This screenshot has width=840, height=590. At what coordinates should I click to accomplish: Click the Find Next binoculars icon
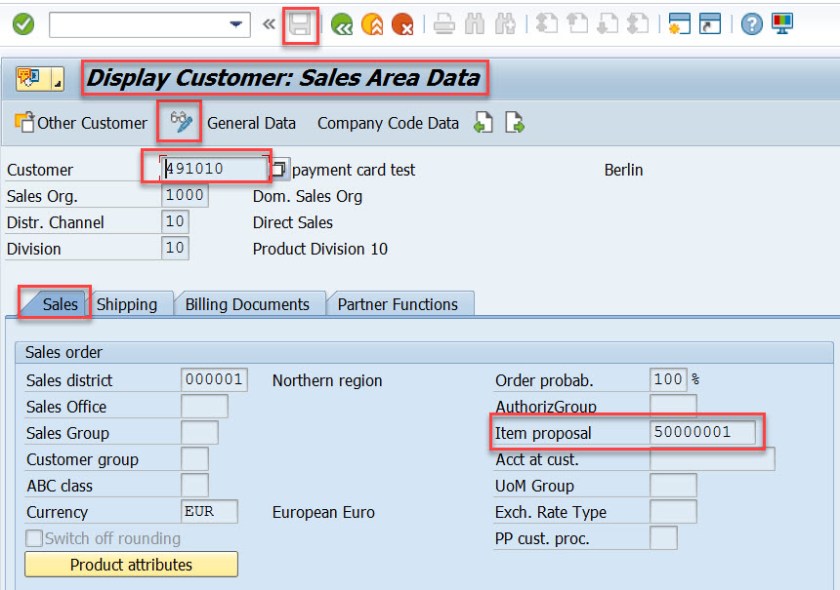coord(505,25)
